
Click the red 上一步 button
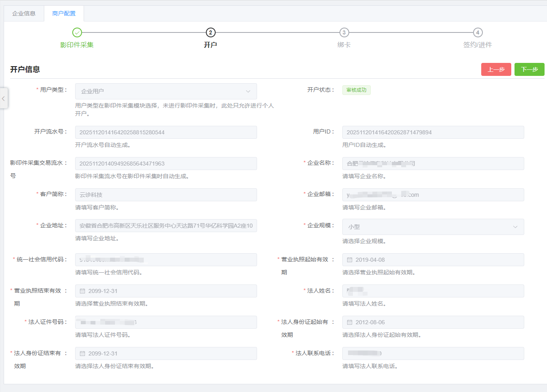point(496,69)
